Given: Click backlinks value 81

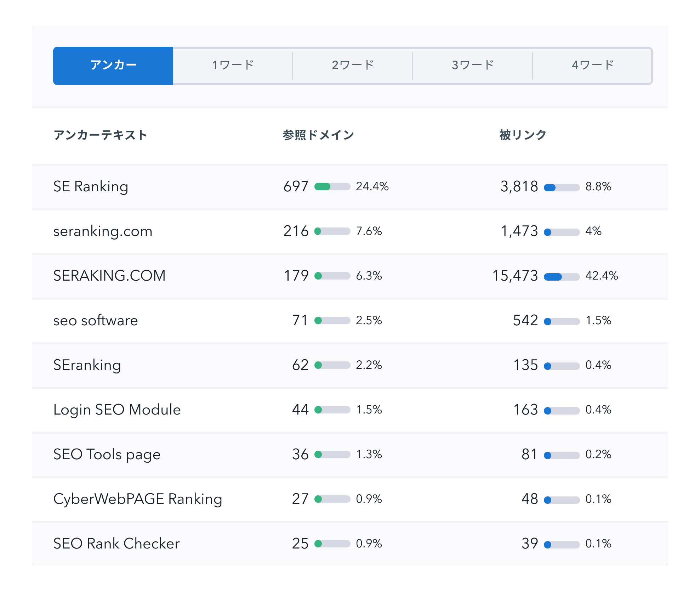Looking at the screenshot, I should pos(530,455).
